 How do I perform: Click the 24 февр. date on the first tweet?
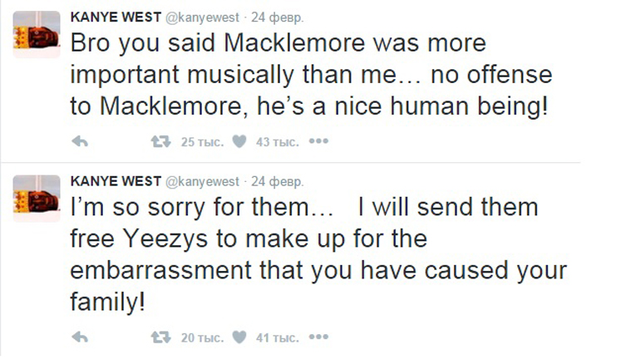coord(278,16)
